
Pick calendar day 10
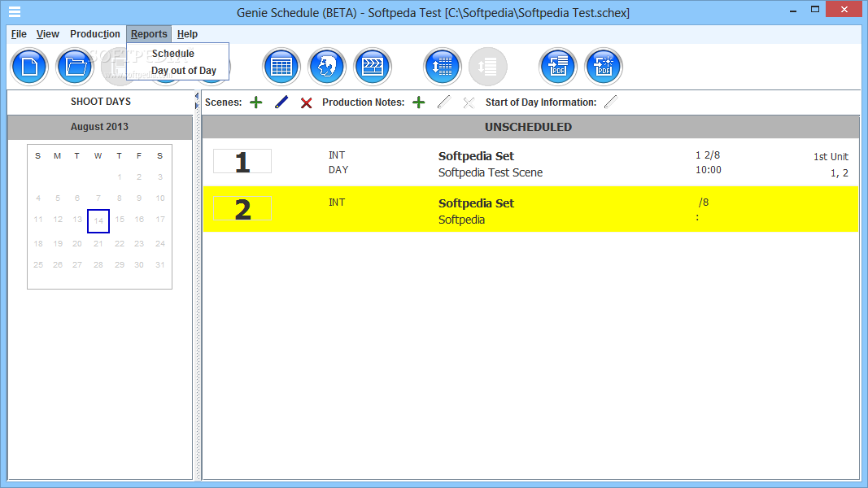coord(160,198)
